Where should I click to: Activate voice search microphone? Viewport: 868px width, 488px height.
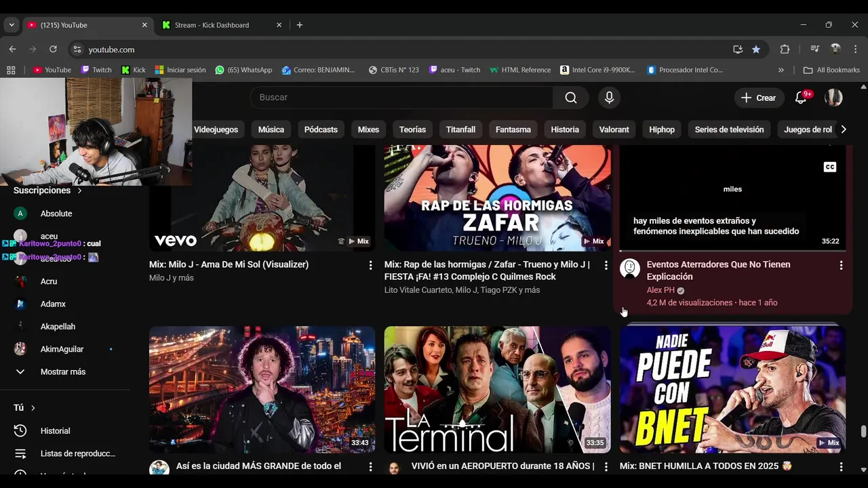609,98
